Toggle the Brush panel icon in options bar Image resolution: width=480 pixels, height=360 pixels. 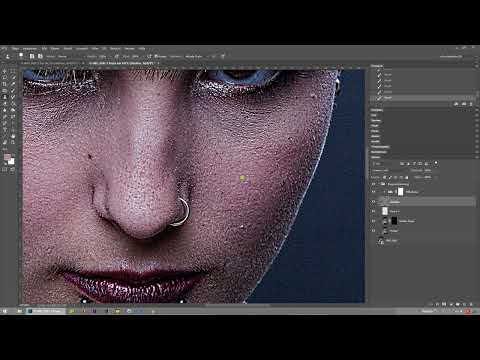pos(32,56)
